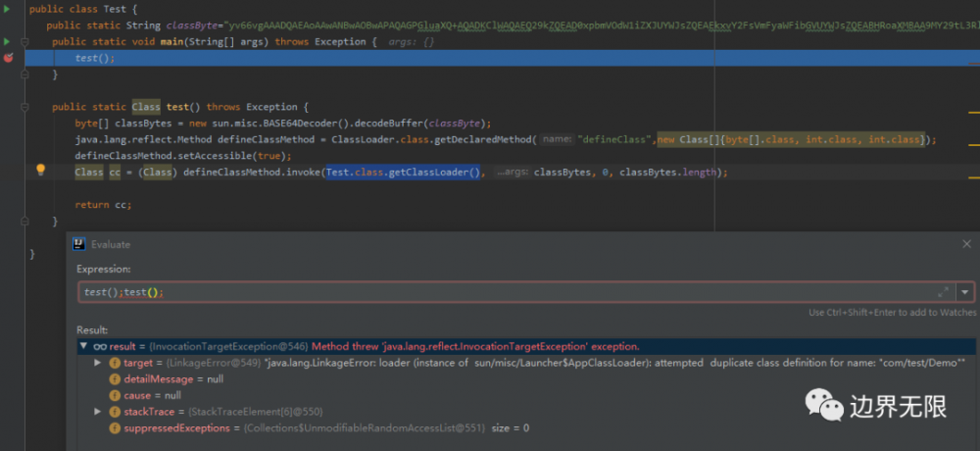
Task: Click the selected Test.class.getClassLoader() text
Action: point(403,172)
